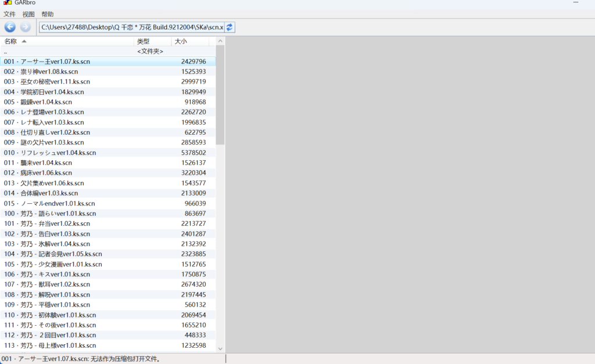Click the GARbro app icon in title bar
The image size is (595, 364).
8,3
